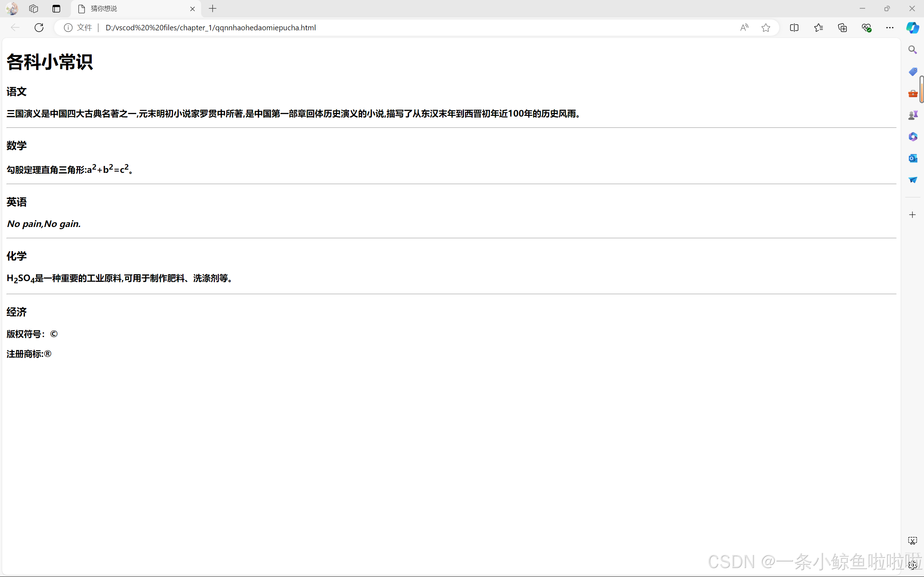View site information icon
Image resolution: width=924 pixels, height=577 pixels.
pyautogui.click(x=68, y=27)
